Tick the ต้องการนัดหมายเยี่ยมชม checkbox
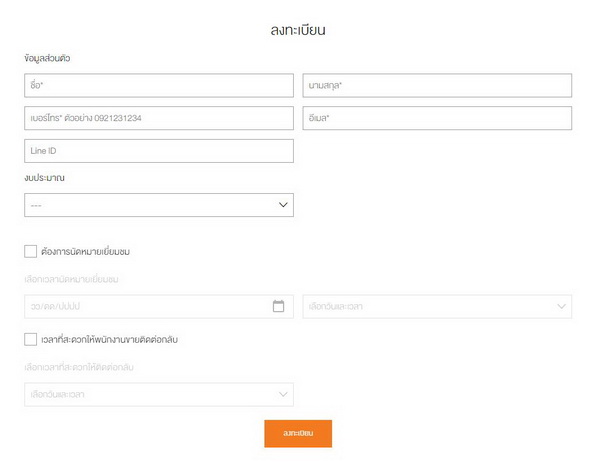Screen dimensions: 600x463 pos(30,251)
